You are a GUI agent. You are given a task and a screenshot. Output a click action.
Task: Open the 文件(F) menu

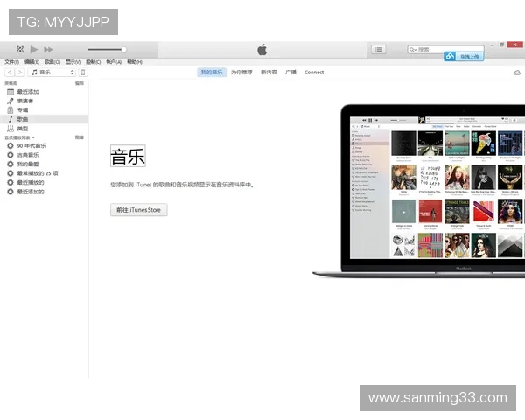pyautogui.click(x=11, y=62)
